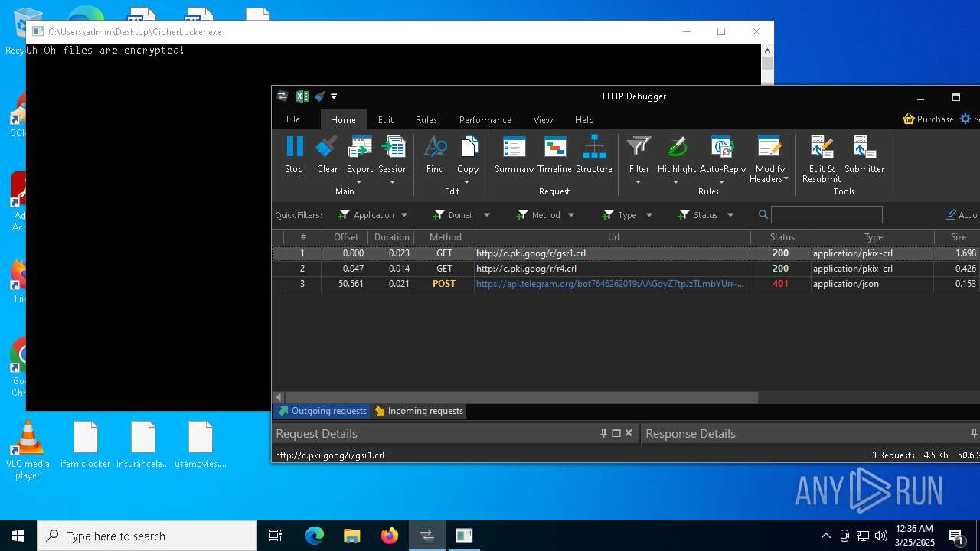Screen dimensions: 980x551
Task: Click the Highlight tool icon
Action: pyautogui.click(x=677, y=146)
